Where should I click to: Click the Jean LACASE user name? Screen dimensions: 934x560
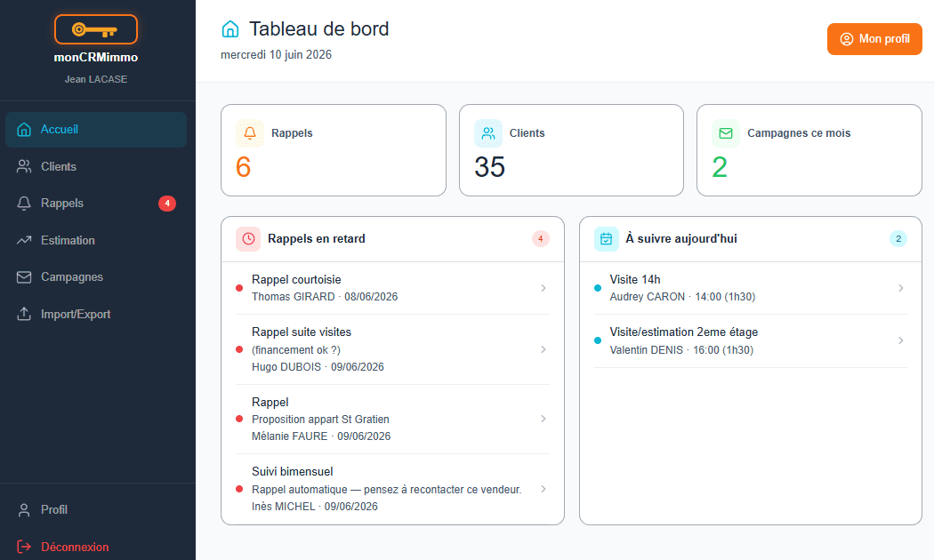pyautogui.click(x=96, y=79)
